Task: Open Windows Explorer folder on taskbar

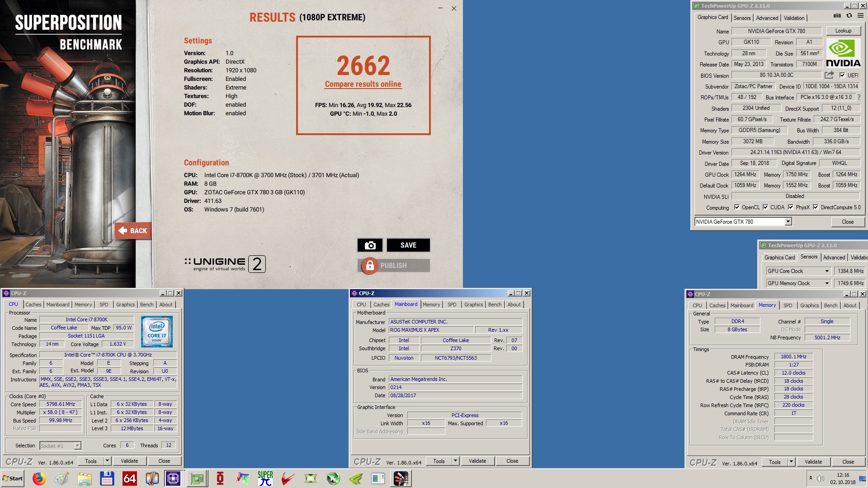Action: (85, 479)
